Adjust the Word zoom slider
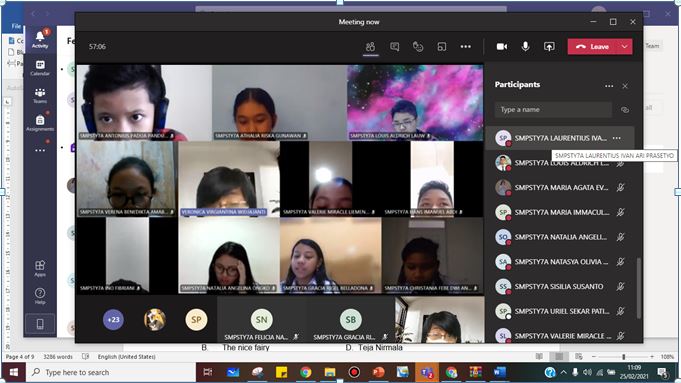Image resolution: width=681 pixels, height=383 pixels. pos(623,357)
